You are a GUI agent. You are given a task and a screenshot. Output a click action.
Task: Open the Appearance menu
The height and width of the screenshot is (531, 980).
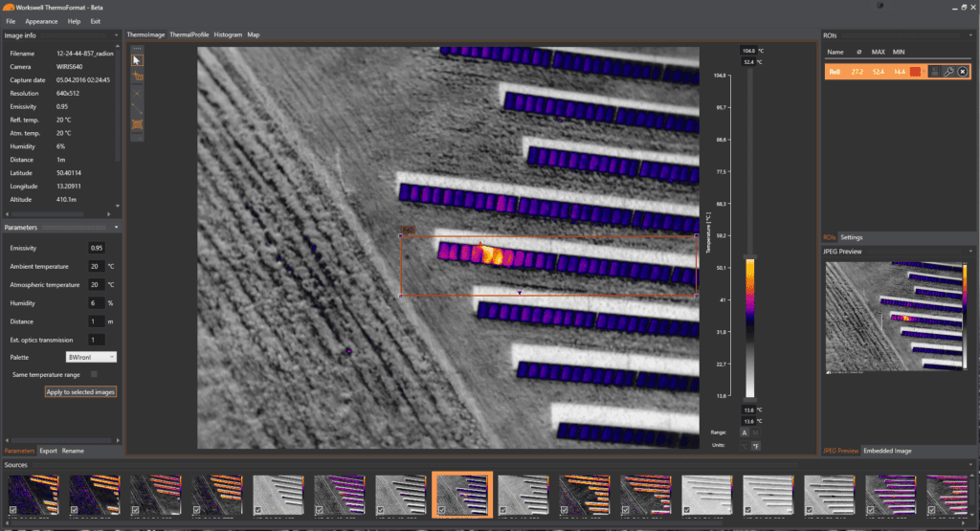41,21
